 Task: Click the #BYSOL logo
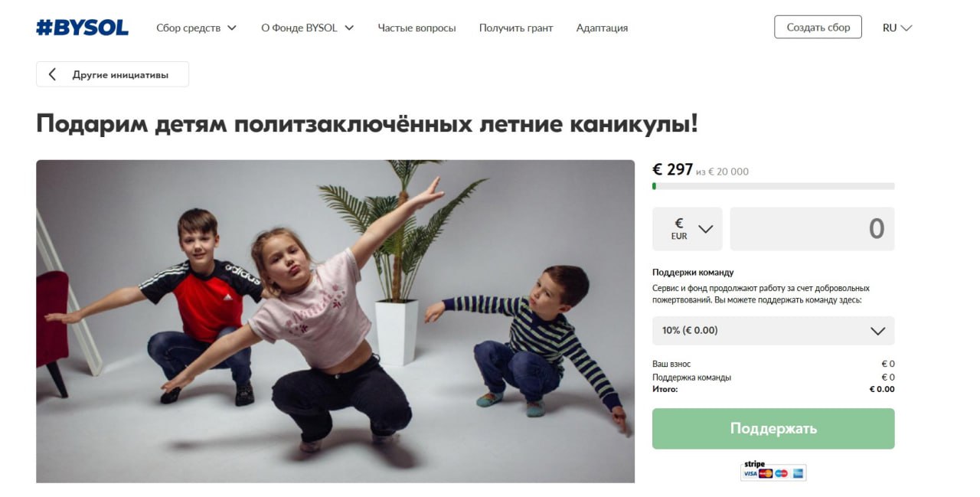(x=82, y=28)
